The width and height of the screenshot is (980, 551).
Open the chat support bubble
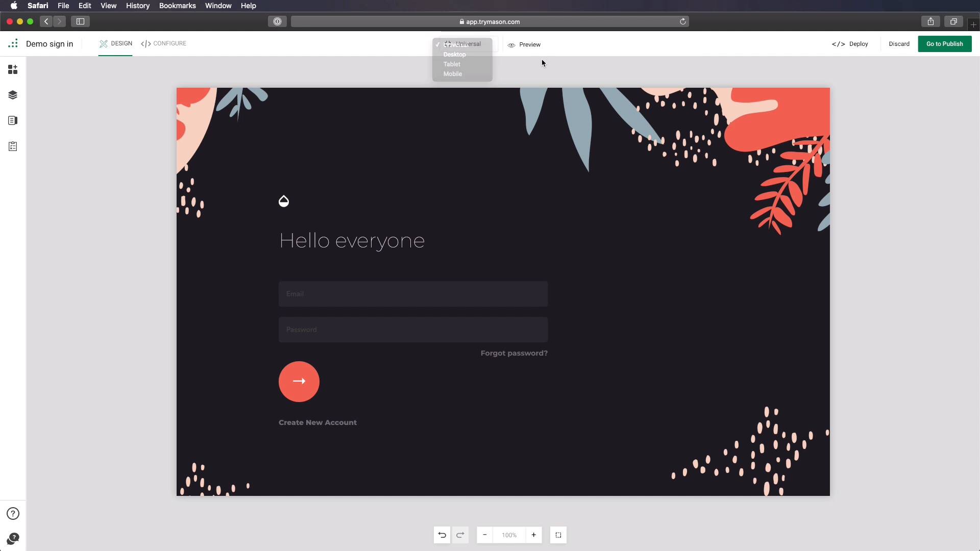click(12, 539)
